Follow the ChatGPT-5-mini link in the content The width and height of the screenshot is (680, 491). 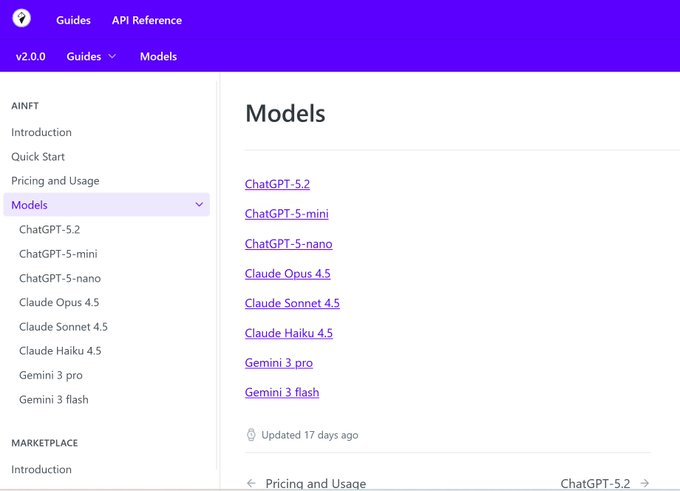click(x=287, y=214)
